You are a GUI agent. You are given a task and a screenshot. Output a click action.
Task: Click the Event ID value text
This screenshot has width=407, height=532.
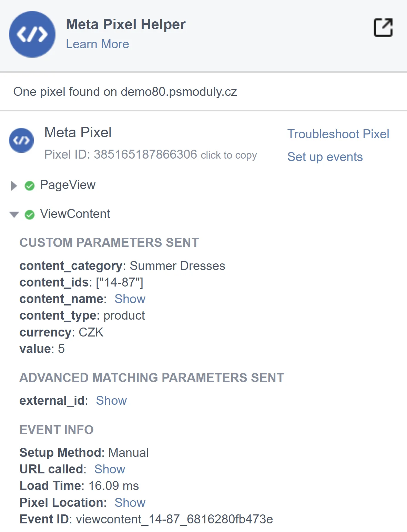tap(174, 519)
